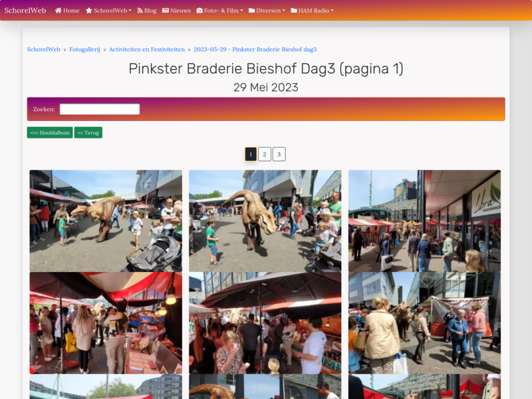Expand the Foto- & Film dropdown caret
The width and height of the screenshot is (532, 399).
pyautogui.click(x=241, y=11)
